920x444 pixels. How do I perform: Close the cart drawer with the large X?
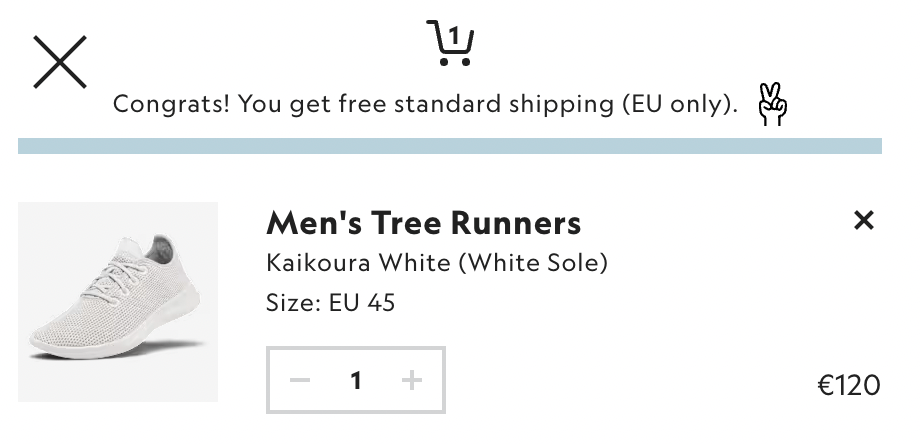(60, 61)
